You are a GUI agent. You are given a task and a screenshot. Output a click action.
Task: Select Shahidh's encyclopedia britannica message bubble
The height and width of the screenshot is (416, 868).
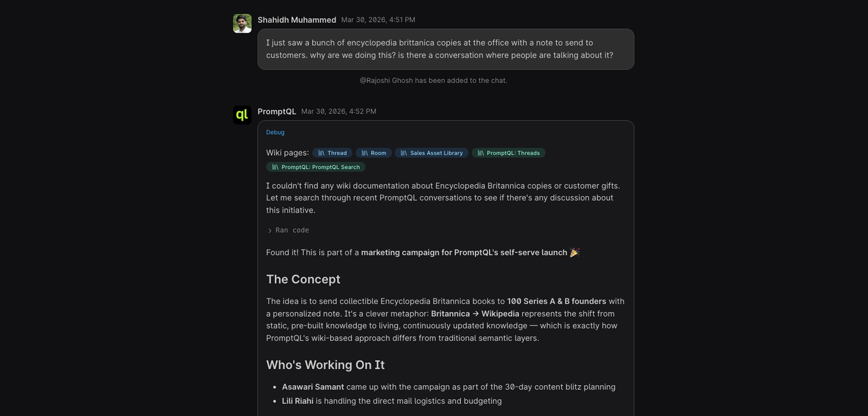pos(445,49)
